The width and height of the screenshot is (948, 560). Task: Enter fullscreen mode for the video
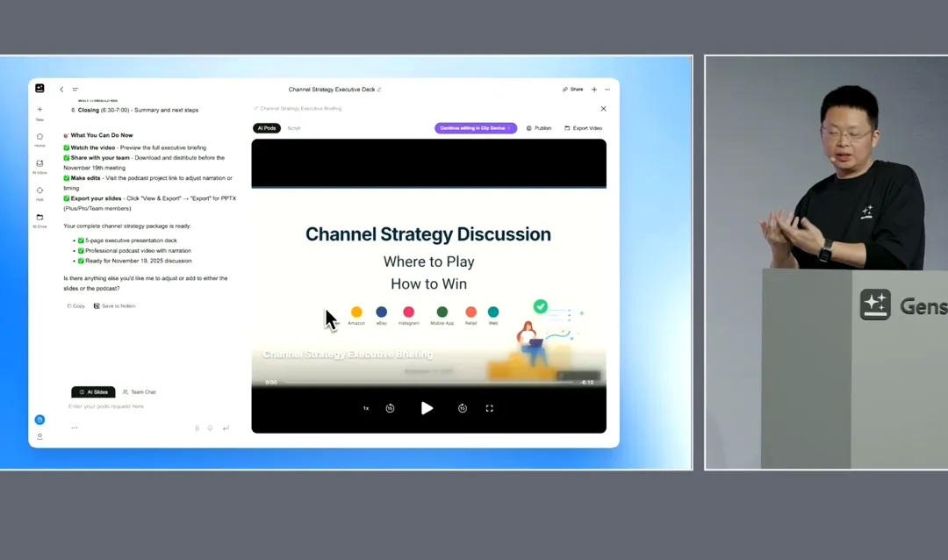click(490, 408)
